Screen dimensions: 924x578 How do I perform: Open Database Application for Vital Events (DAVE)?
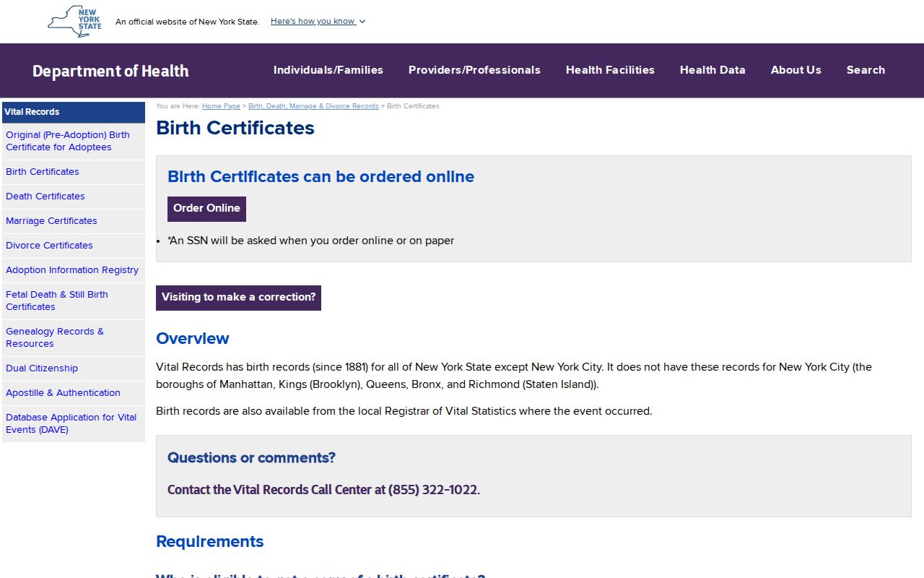(x=74, y=423)
